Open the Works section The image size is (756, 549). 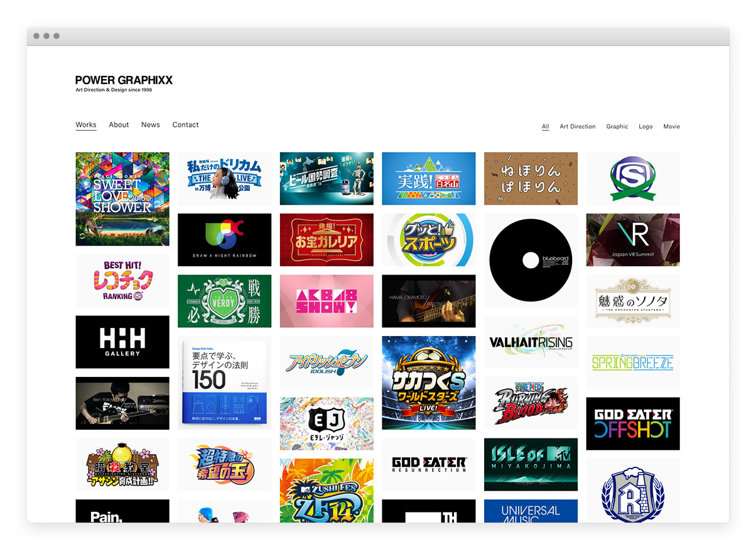(x=85, y=124)
